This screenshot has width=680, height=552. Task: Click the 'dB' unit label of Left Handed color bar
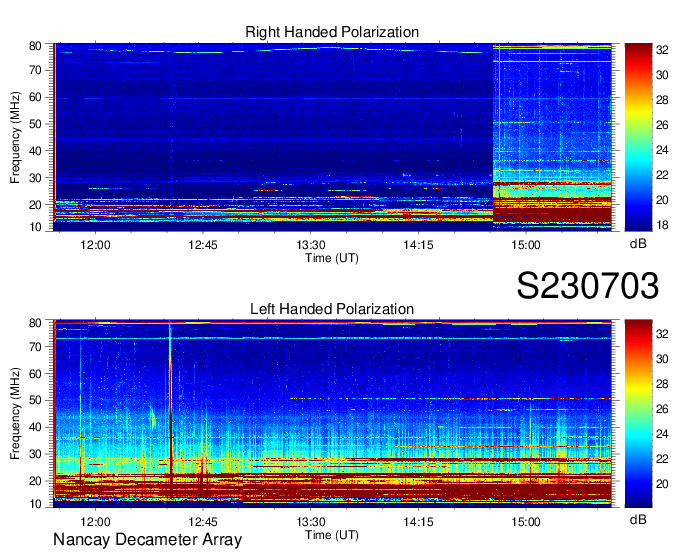coord(638,519)
